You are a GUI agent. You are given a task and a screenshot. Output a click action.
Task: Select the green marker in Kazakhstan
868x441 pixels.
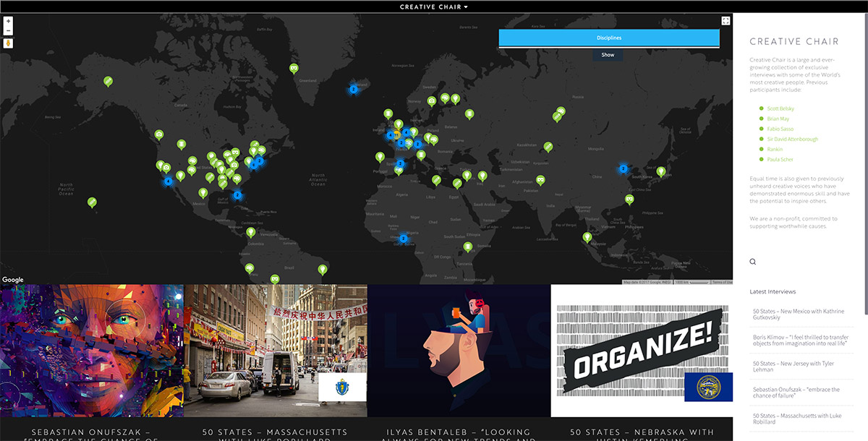coord(548,147)
